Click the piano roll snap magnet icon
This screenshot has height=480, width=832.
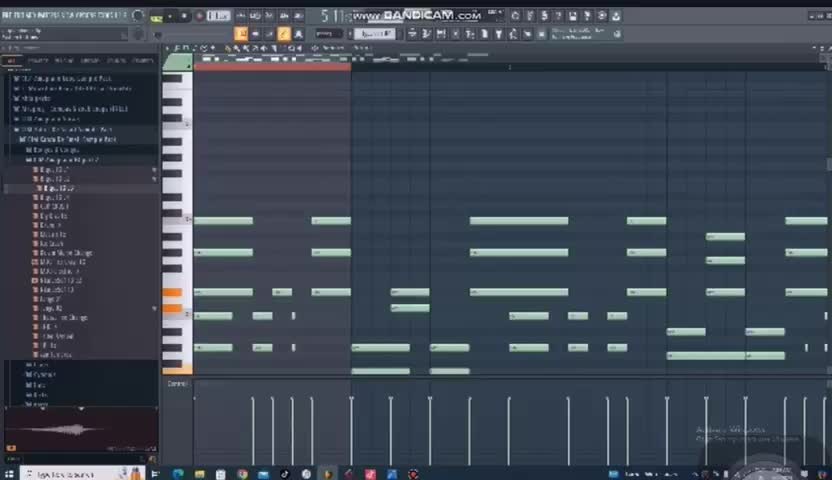(186, 48)
